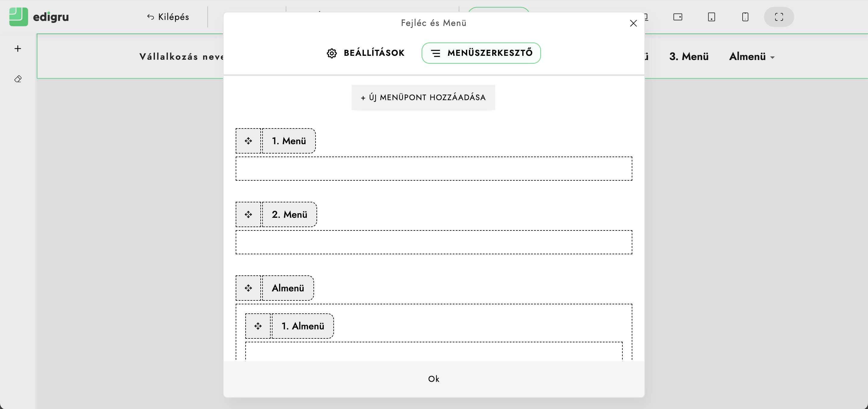The height and width of the screenshot is (409, 868).
Task: Open the Beállítások tab
Action: [366, 53]
